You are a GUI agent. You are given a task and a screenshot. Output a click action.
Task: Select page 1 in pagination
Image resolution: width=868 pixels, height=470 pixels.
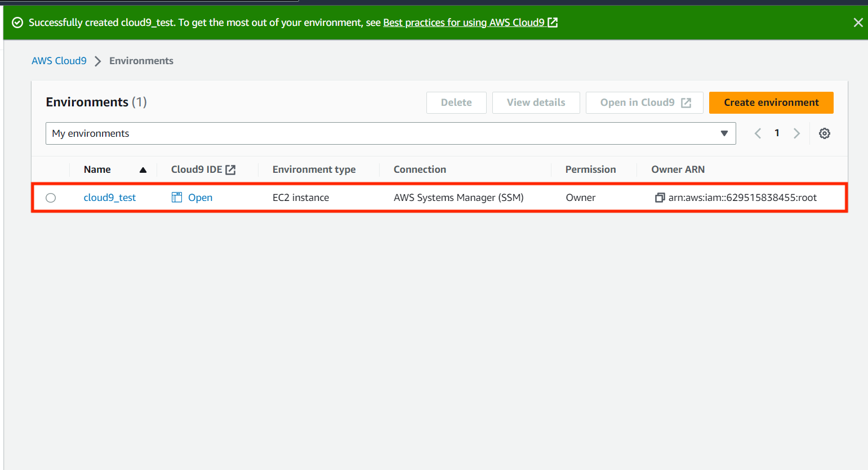[x=777, y=133]
